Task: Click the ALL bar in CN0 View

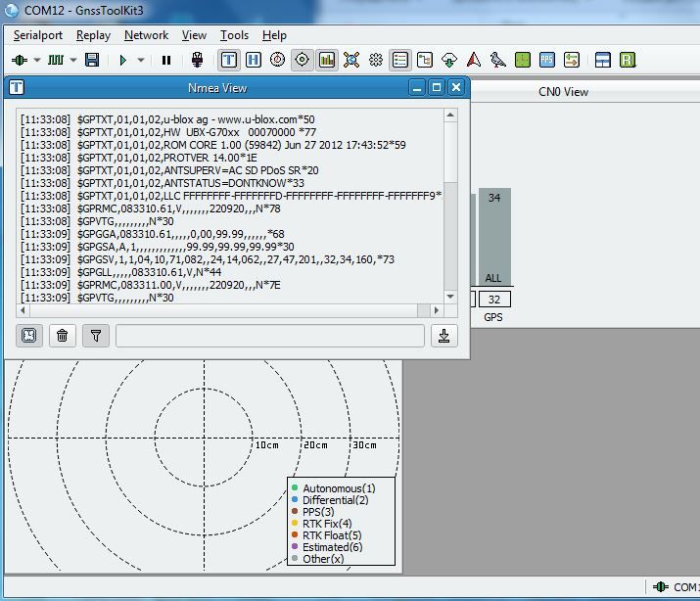Action: click(494, 240)
